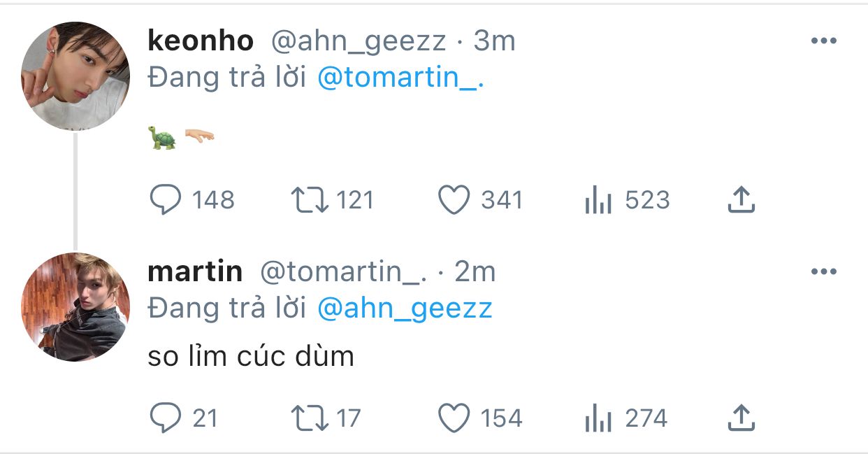This screenshot has height=454, width=868.
Task: Open martin display name profile
Action: point(195,271)
